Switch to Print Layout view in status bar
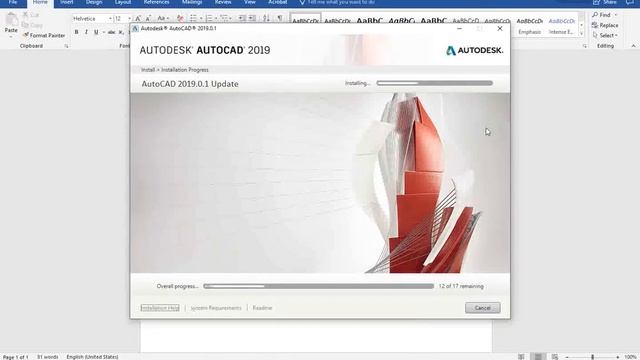 (538, 357)
